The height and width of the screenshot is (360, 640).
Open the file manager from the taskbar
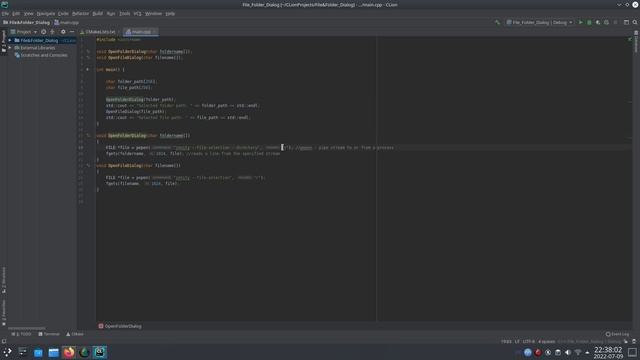53,352
